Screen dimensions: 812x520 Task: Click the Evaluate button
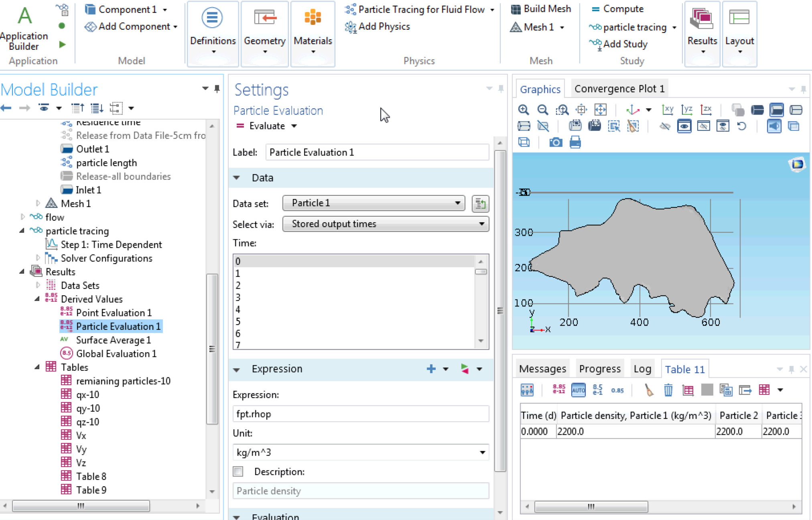[262, 126]
